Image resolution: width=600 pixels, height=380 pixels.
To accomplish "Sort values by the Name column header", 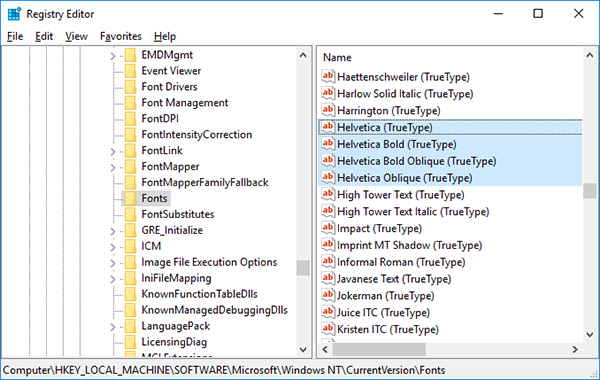I will point(337,57).
